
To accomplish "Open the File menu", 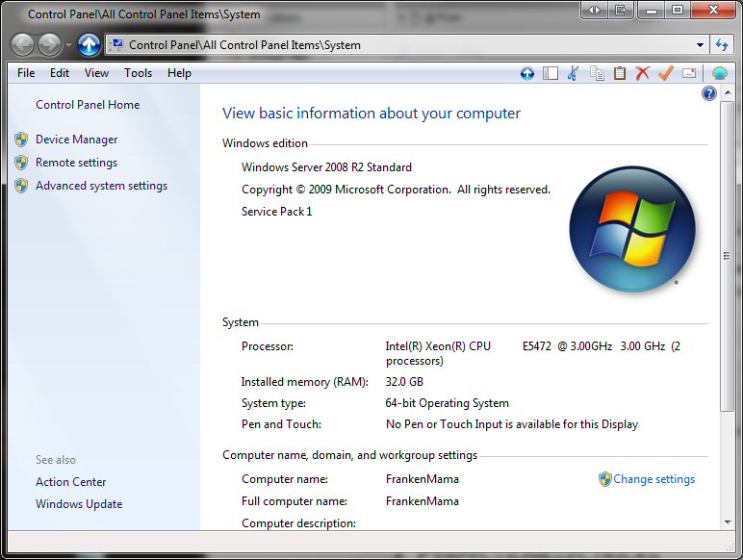I will click(x=26, y=73).
